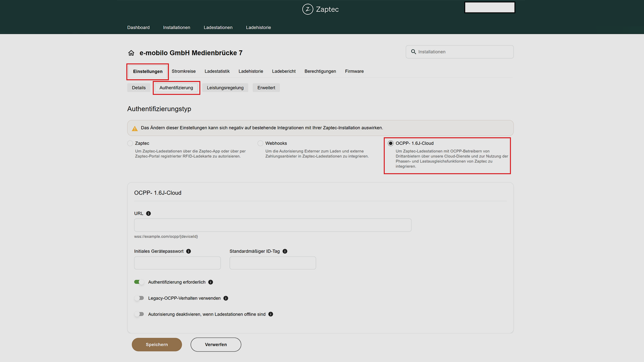Click into the OCPP URL input field
644x362 pixels.
click(x=273, y=225)
